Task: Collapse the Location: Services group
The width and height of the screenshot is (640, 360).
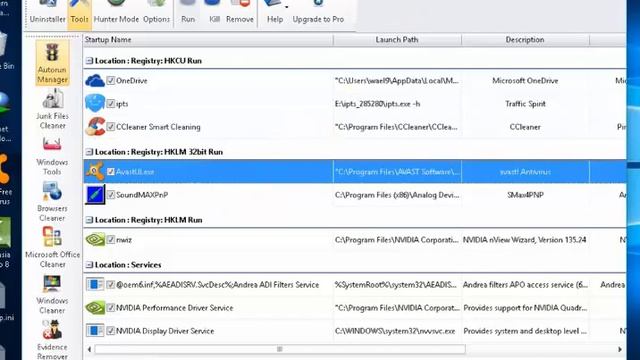Action: (89, 265)
